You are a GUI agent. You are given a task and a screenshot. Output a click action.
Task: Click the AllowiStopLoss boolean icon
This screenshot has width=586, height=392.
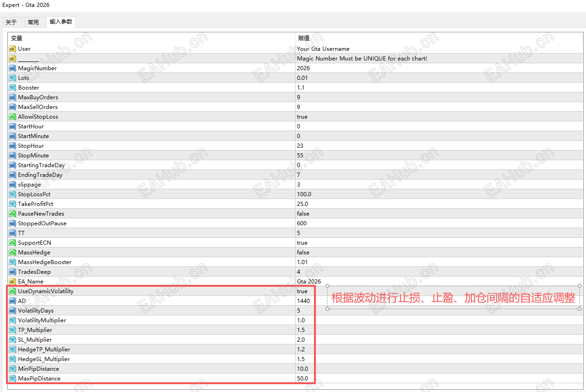[x=12, y=117]
